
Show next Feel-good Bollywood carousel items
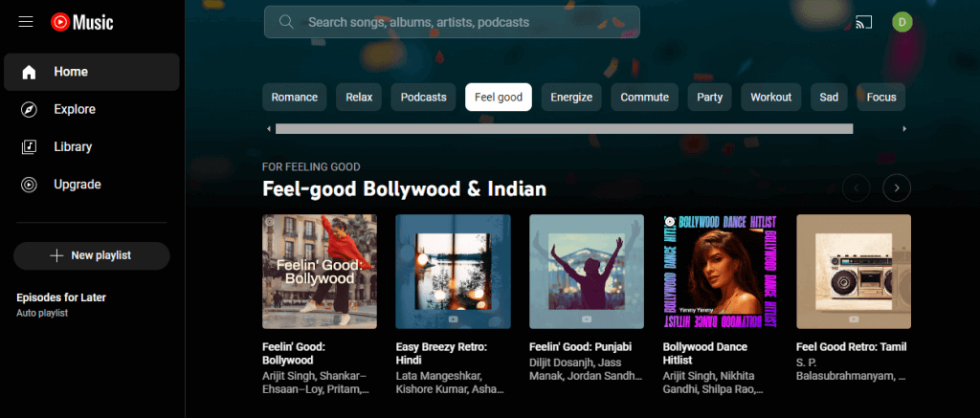[897, 187]
